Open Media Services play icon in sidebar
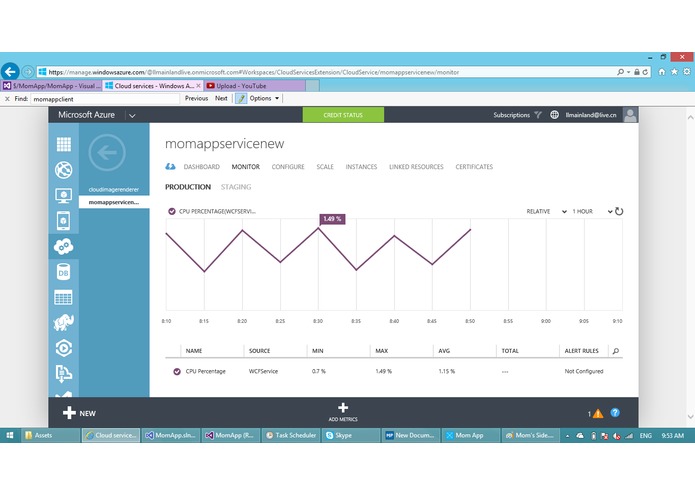 click(x=63, y=348)
